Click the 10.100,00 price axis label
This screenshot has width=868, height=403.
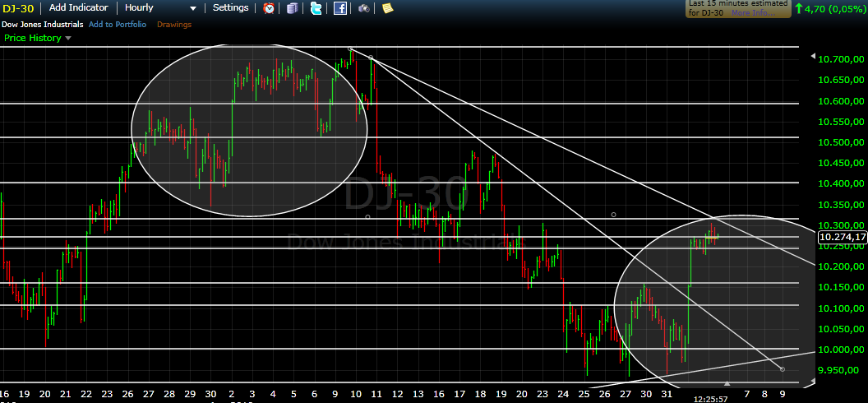tap(840, 308)
